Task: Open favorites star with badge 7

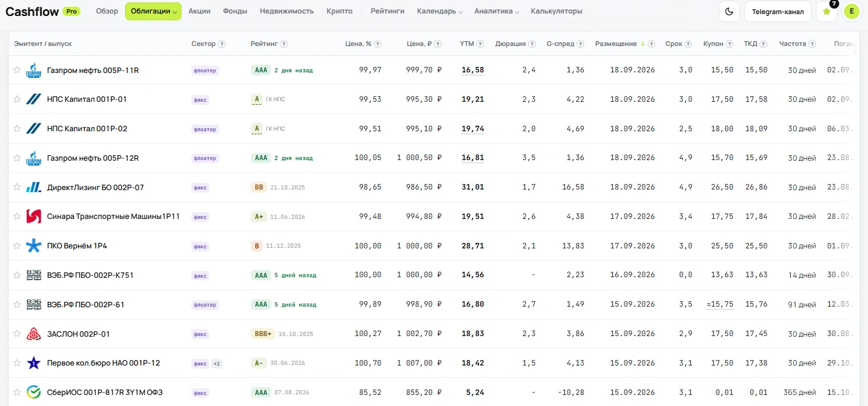Action: [x=826, y=11]
